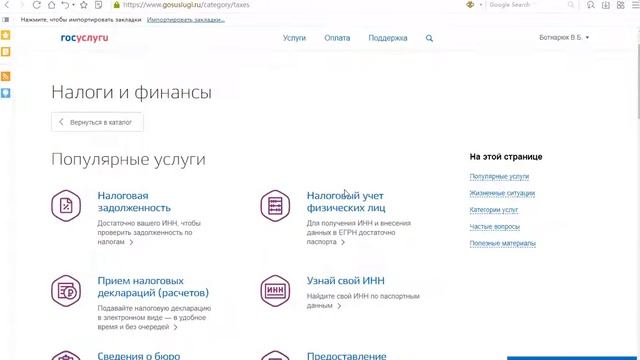Reload the page with refresh icon

click(36, 5)
